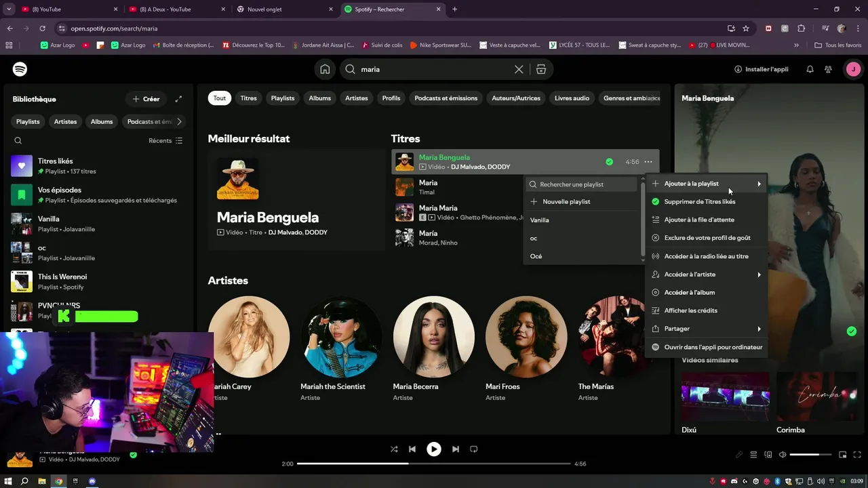868x488 pixels.
Task: Click the Spotify logo
Action: point(20,69)
